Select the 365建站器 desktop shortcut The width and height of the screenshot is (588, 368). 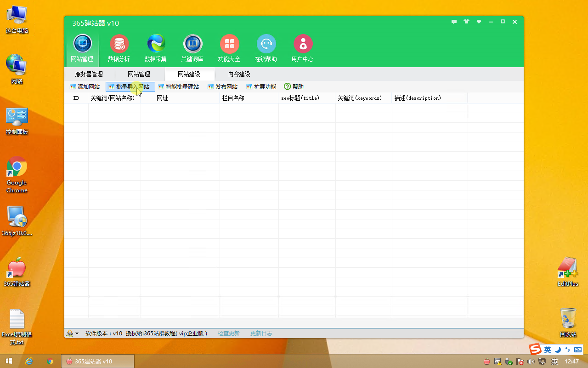coord(17,272)
